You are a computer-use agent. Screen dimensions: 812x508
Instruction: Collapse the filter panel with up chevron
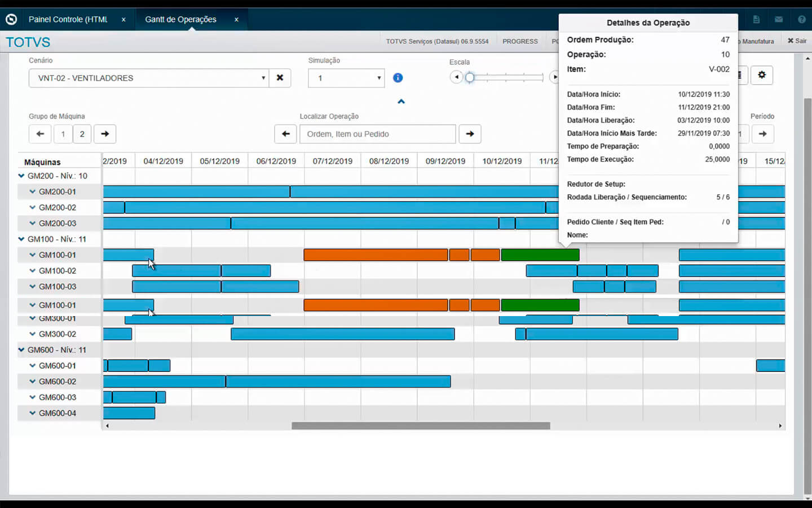pos(401,102)
